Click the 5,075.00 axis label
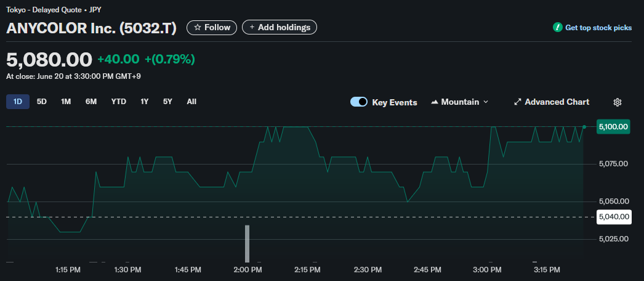This screenshot has width=644, height=281. [614, 164]
